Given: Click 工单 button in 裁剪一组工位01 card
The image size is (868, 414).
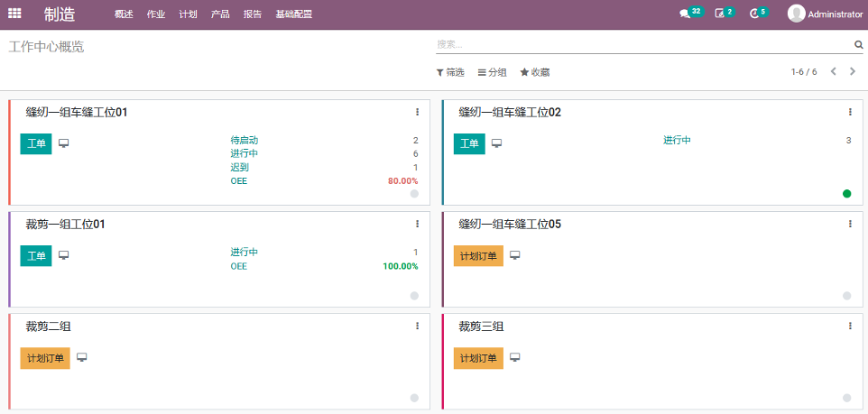Looking at the screenshot, I should point(36,256).
